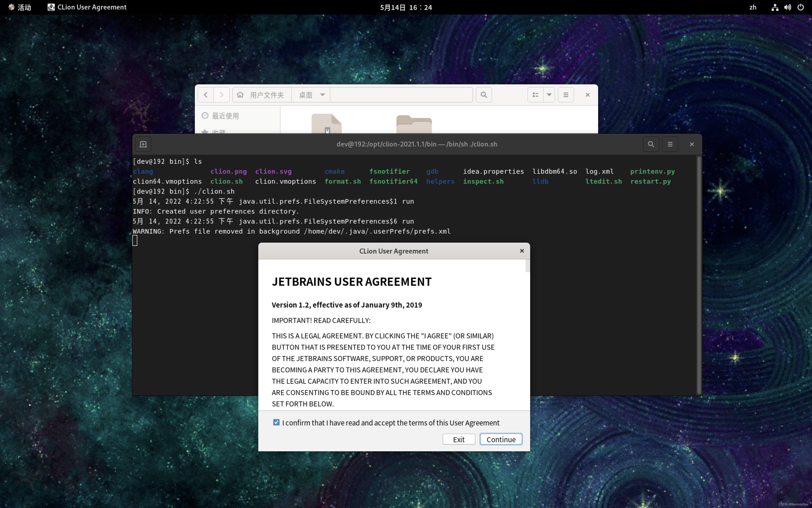Go forward in the file manager
812x508 pixels.
click(221, 95)
